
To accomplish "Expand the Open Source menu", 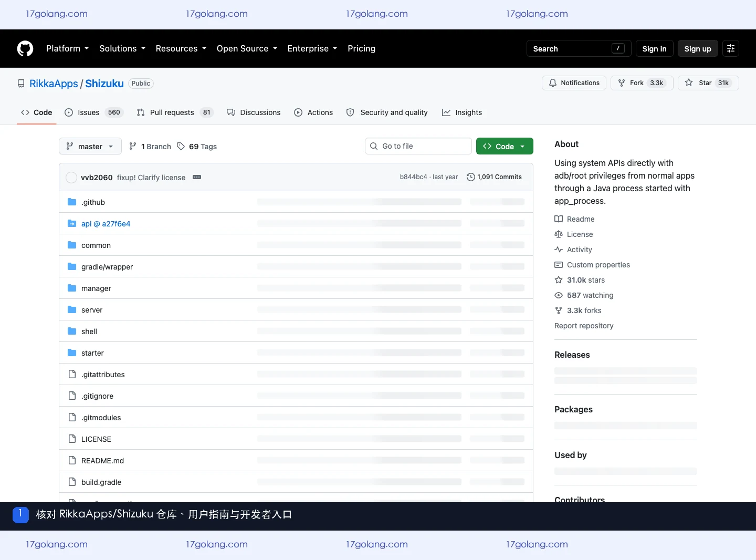I will (247, 48).
